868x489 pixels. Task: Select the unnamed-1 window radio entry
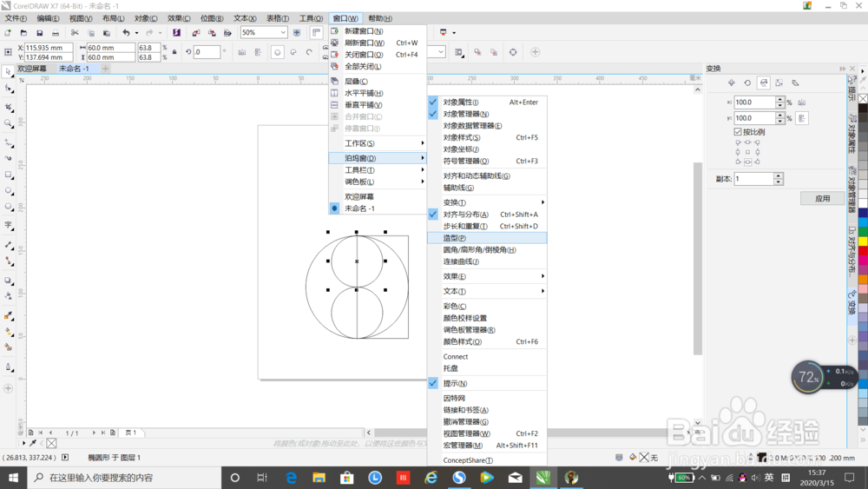click(x=334, y=208)
